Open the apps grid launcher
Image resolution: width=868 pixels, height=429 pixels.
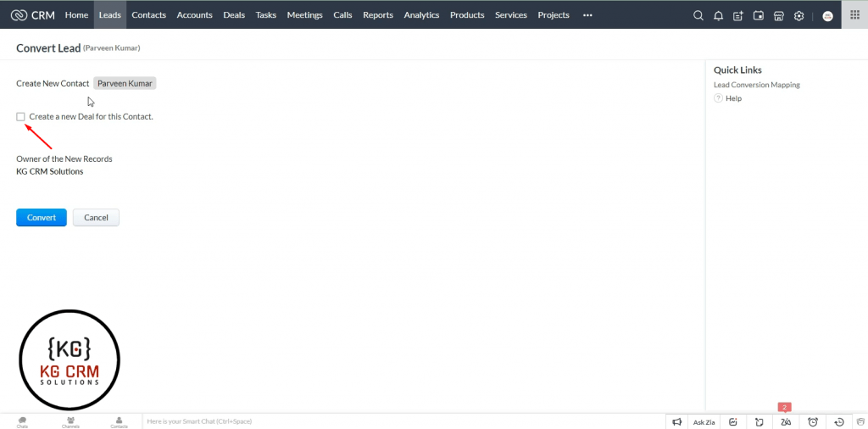point(854,15)
